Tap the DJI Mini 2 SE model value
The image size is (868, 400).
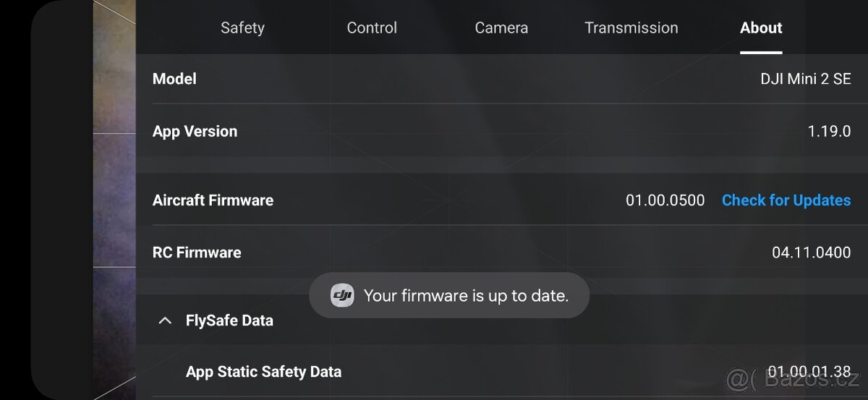(805, 79)
